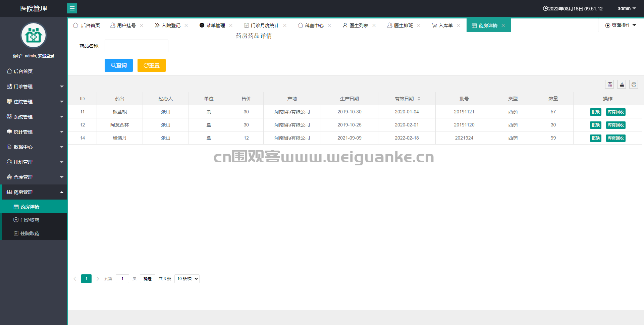Sort by 有效日期 column arrows
The width and height of the screenshot is (644, 325).
pyautogui.click(x=419, y=99)
